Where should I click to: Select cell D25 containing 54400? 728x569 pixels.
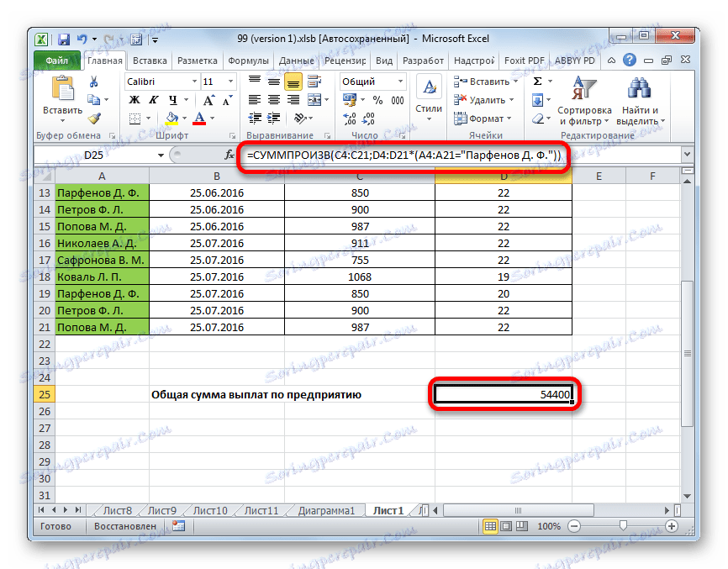click(x=504, y=394)
